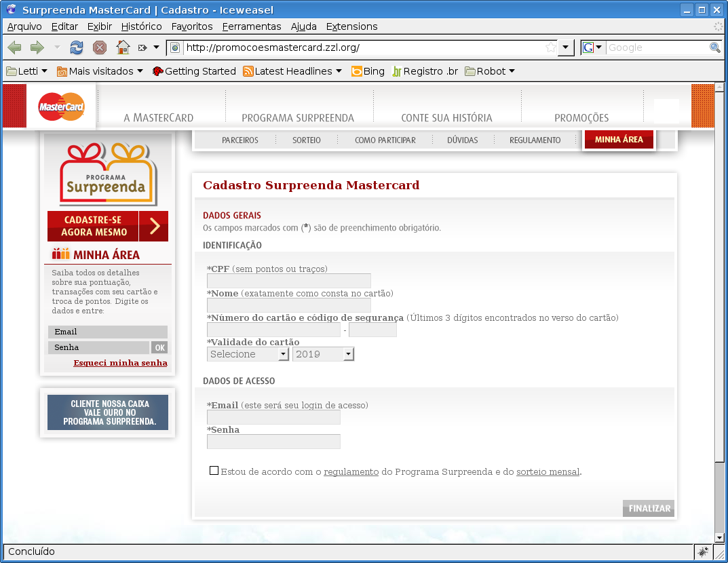Click the status bar bug icon
The height and width of the screenshot is (563, 728).
tap(703, 551)
